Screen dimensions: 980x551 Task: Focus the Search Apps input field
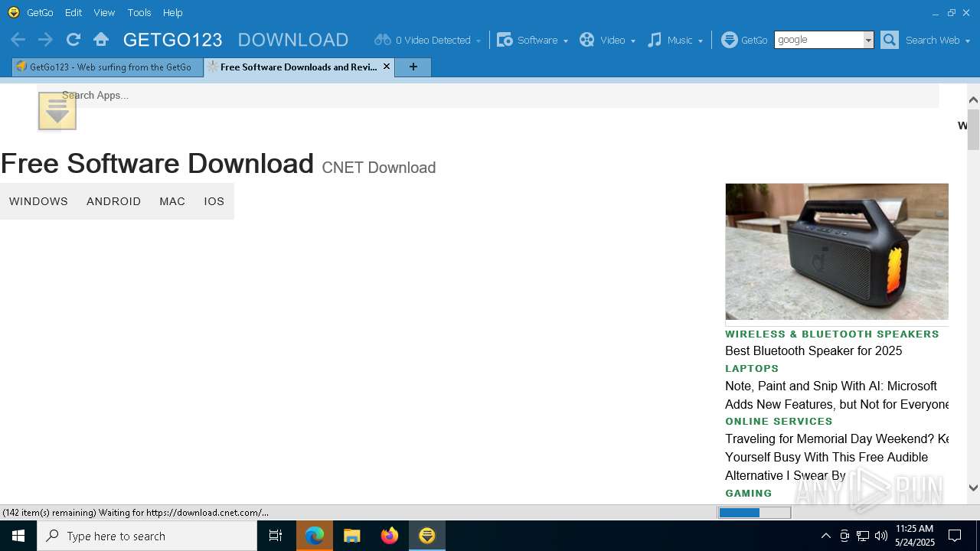tap(488, 96)
